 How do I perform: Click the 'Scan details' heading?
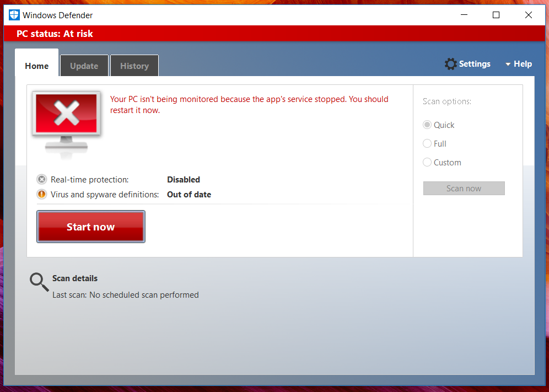coord(75,278)
